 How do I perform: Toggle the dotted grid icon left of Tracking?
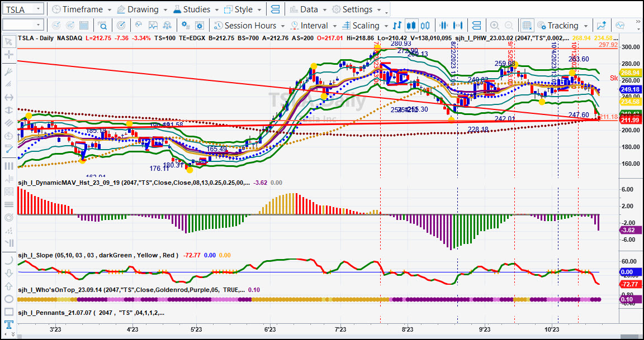[527, 26]
